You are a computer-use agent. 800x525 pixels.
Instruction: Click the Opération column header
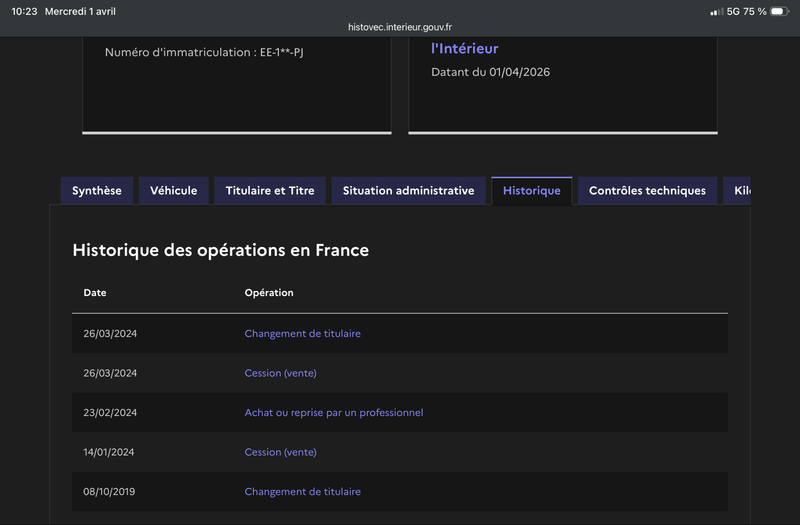(x=269, y=293)
